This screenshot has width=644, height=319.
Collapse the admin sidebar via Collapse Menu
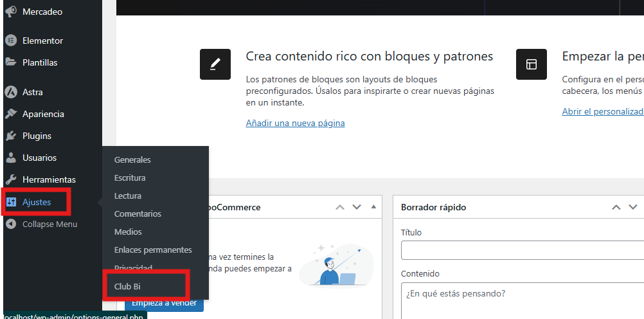click(x=51, y=224)
